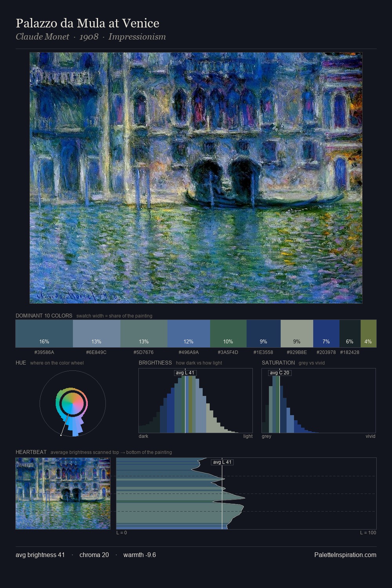Click the avg brightness 41 footer stat
The image size is (392, 588).
click(x=40, y=555)
